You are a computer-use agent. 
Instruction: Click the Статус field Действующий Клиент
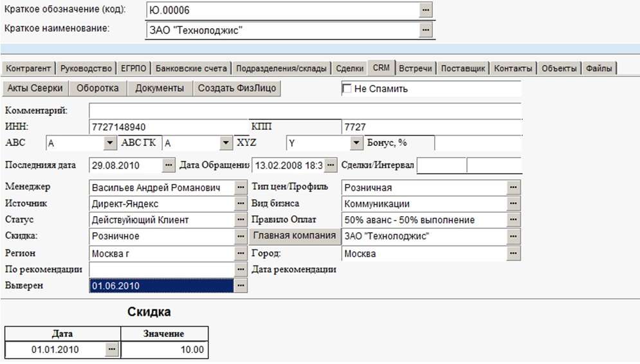(x=161, y=219)
